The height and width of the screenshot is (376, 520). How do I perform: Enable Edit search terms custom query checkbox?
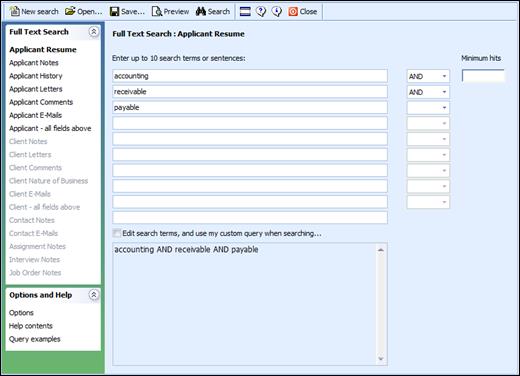pos(117,233)
